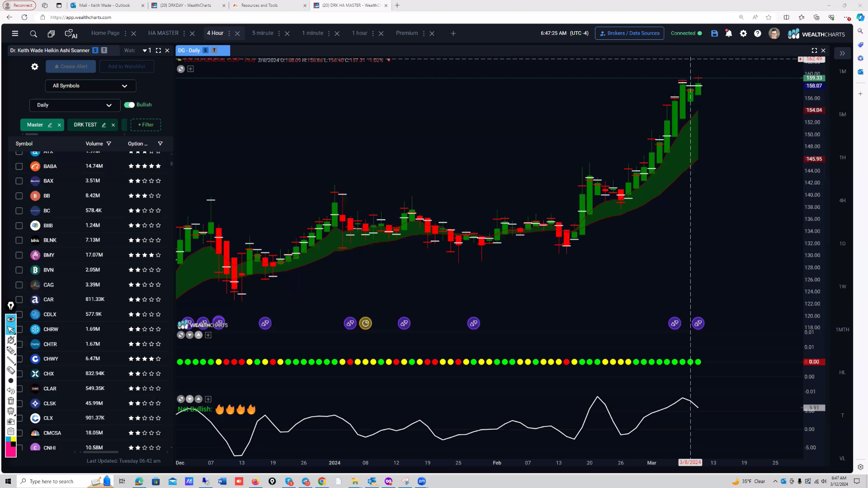Open the All Symbols dropdown

tap(90, 86)
